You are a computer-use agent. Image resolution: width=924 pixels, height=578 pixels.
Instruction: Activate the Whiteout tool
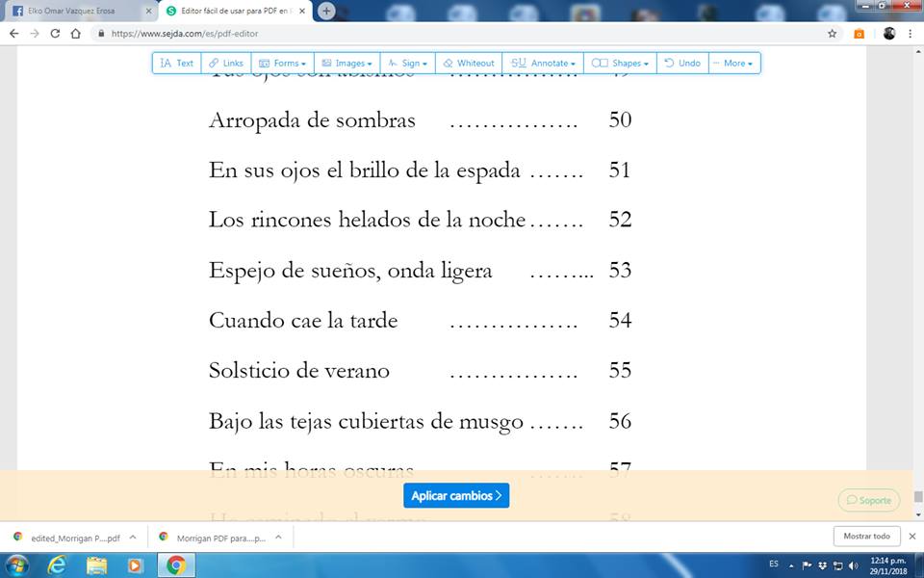coord(468,63)
